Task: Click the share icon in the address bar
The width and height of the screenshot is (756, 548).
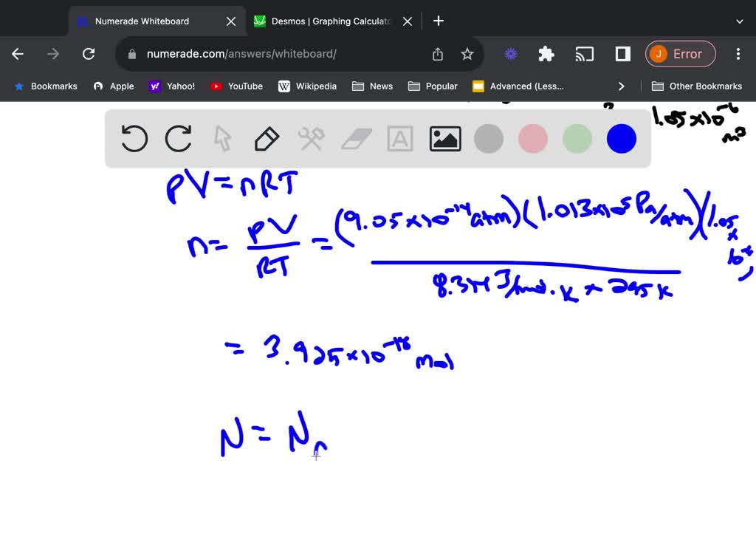Action: (x=437, y=53)
